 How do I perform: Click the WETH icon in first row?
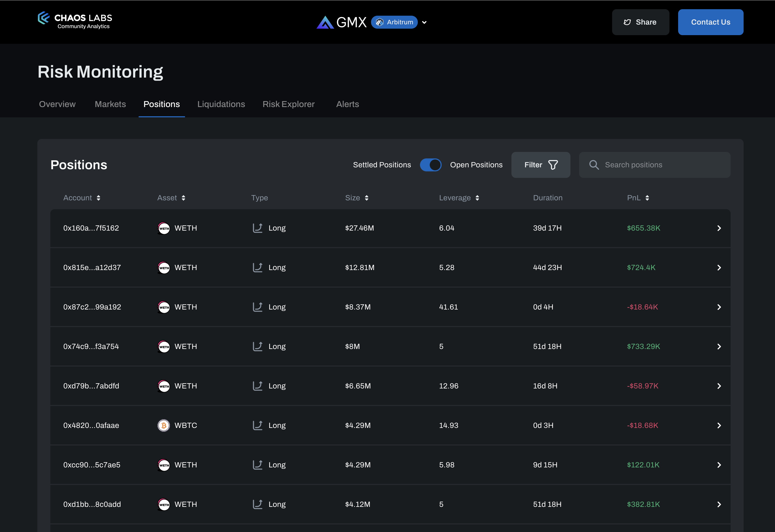(x=163, y=228)
